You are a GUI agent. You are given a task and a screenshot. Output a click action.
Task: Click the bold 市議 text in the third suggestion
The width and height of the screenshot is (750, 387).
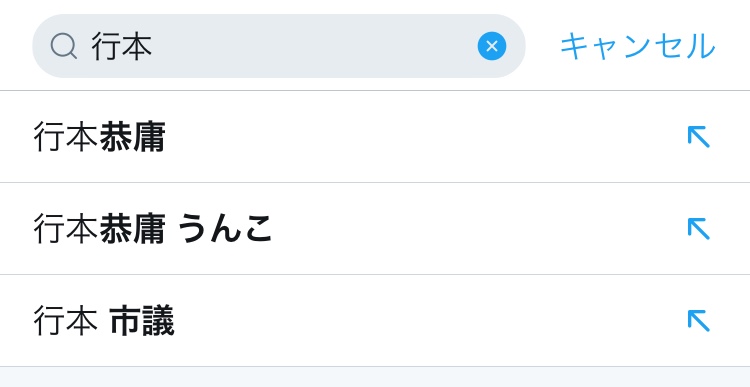click(x=142, y=321)
